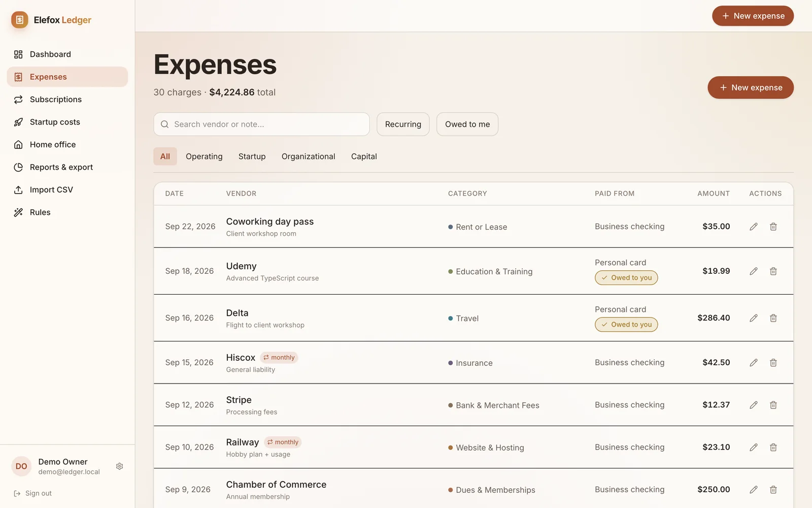
Task: Click the monthly badge next to Hiscox
Action: [x=279, y=358]
